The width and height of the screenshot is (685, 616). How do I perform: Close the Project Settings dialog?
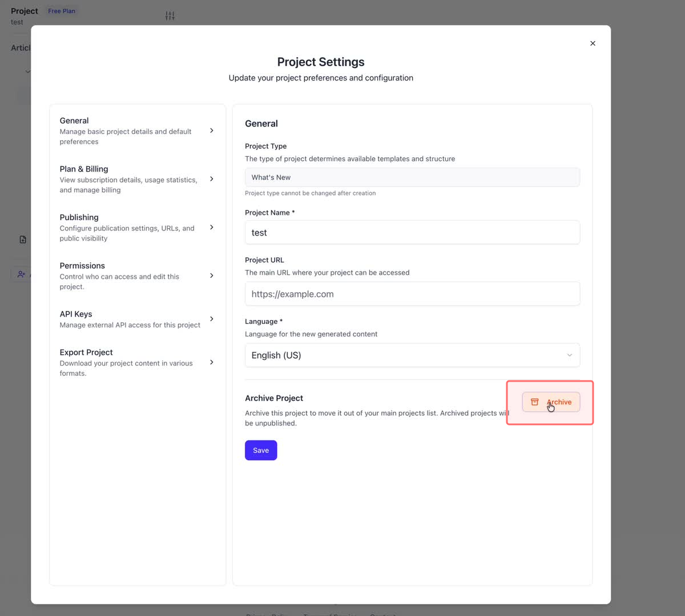[x=593, y=43]
